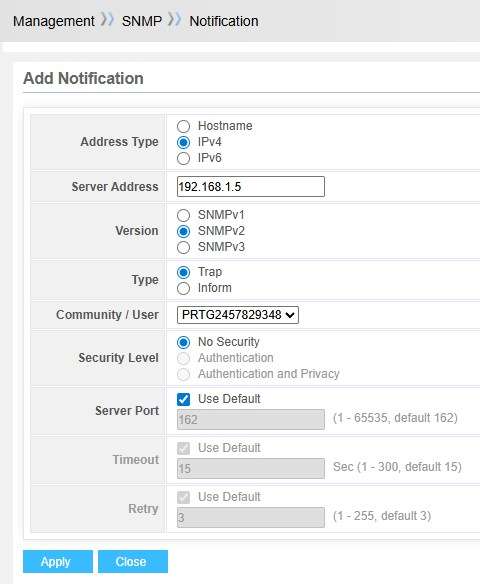This screenshot has width=480, height=584.
Task: Click the "Sec (1 - 300, default 15)" hint
Action: (x=397, y=467)
